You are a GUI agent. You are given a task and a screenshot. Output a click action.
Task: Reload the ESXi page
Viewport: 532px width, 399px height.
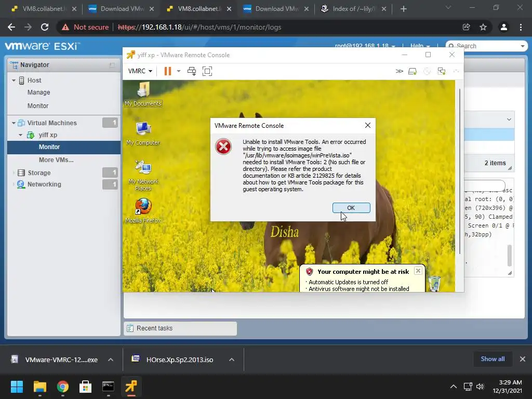pos(45,27)
